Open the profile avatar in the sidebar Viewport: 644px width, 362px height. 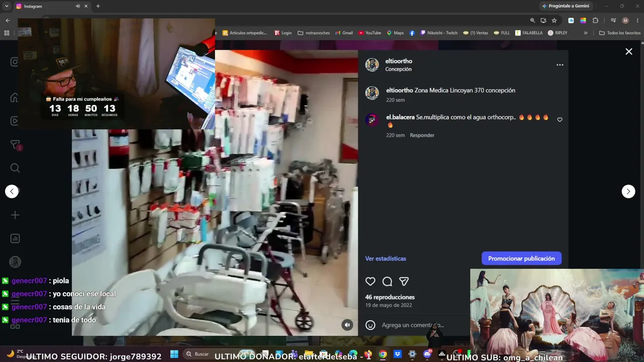click(15, 262)
